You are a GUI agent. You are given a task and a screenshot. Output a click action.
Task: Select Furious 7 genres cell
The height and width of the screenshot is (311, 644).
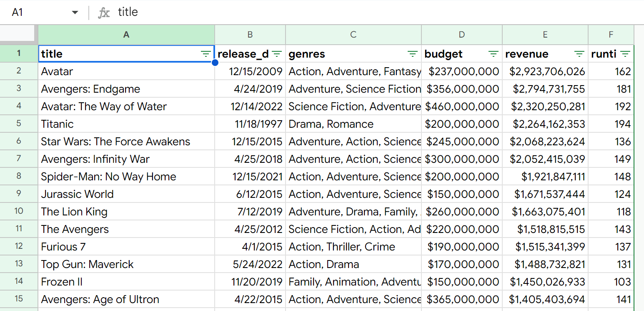tap(353, 247)
